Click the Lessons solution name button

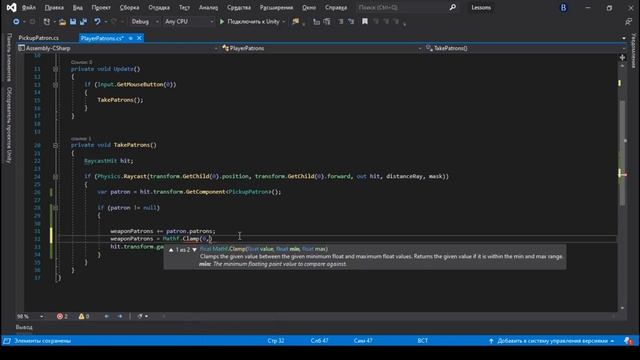pyautogui.click(x=481, y=7)
